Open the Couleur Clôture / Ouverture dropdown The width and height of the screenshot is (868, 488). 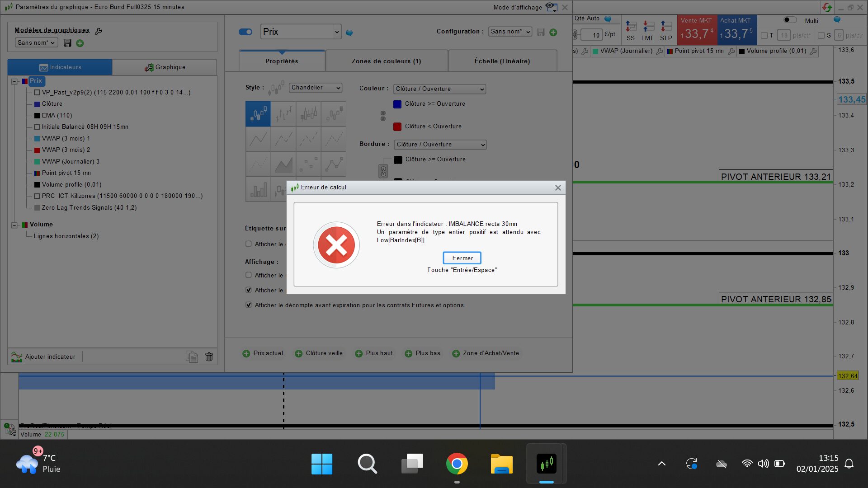439,89
